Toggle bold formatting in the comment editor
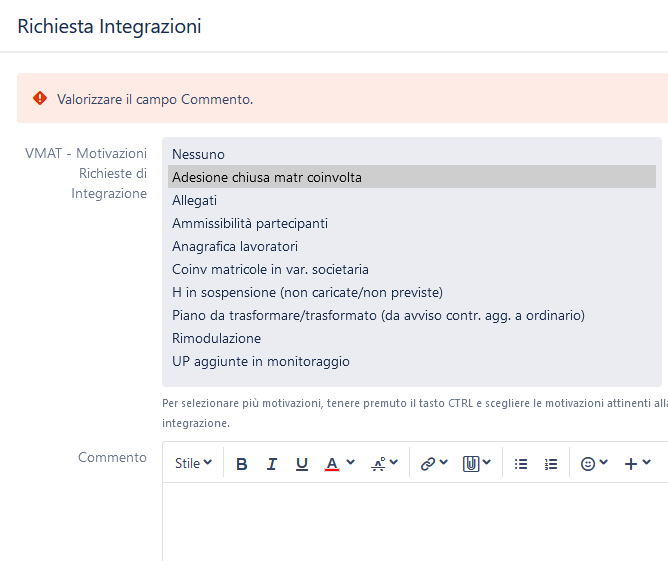Viewport: 668px width, 561px height. coord(242,463)
